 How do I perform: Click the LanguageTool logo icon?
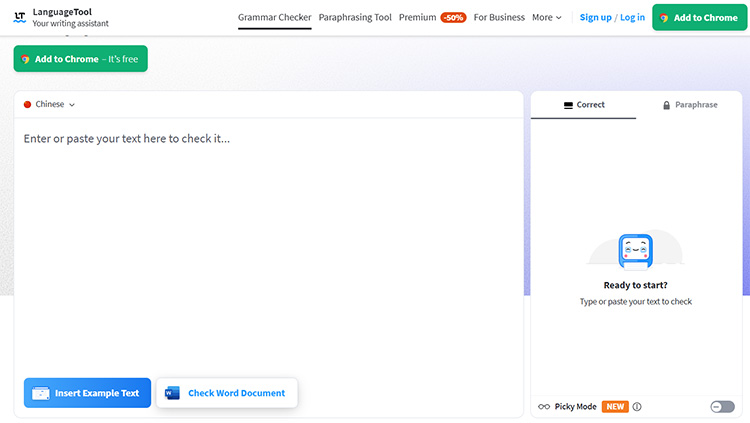coord(20,18)
